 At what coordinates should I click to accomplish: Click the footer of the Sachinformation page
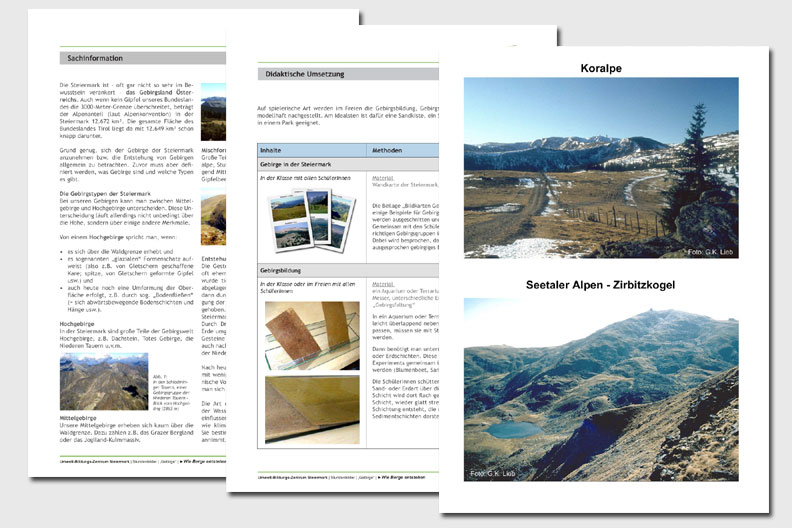142,461
